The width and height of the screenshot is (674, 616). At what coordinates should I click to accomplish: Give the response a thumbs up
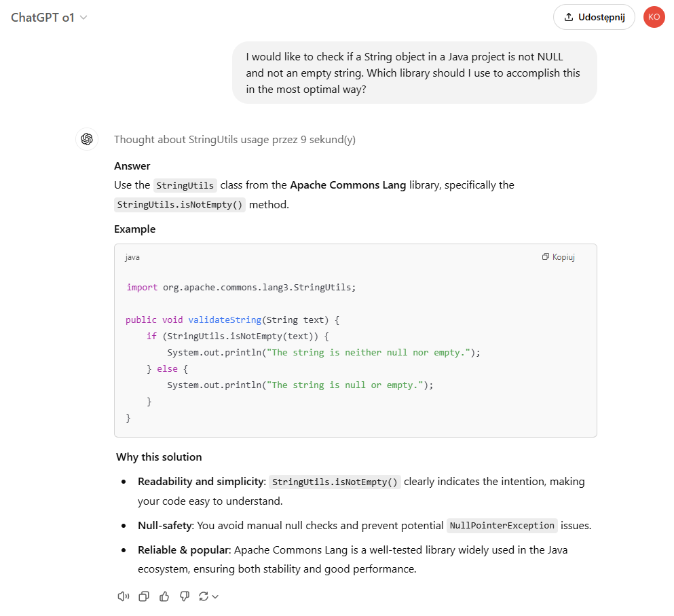[x=164, y=596]
